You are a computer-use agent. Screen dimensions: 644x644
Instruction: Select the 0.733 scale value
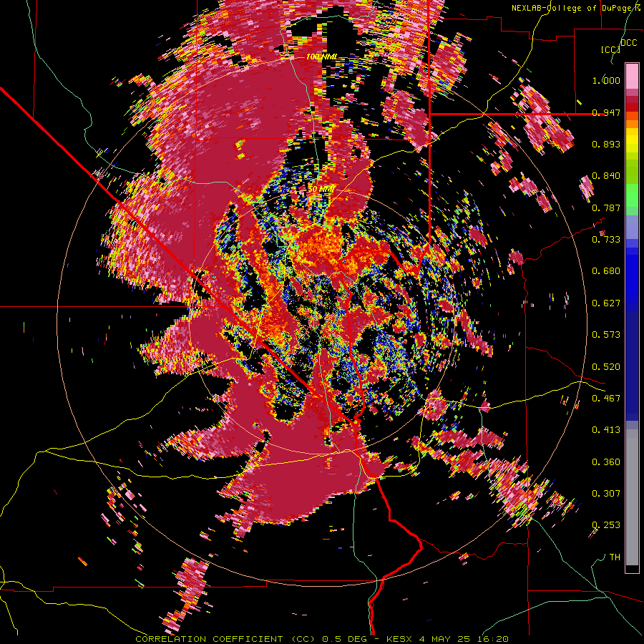tap(606, 240)
